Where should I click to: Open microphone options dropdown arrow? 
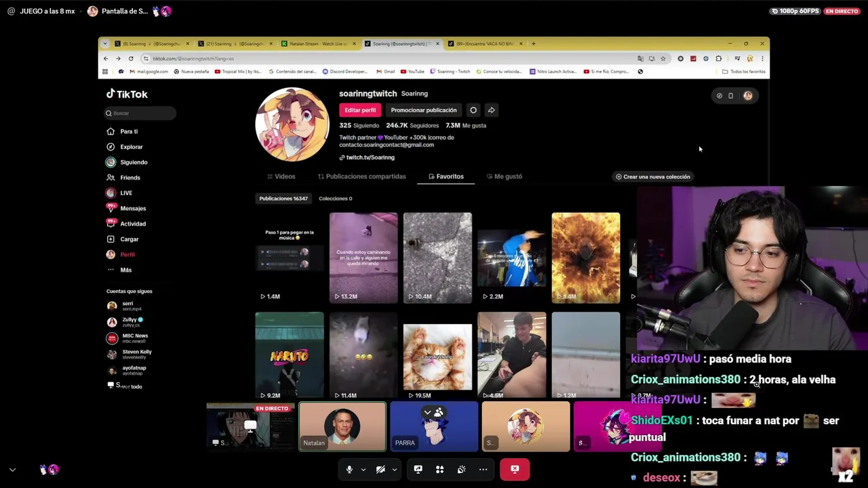pos(363,469)
